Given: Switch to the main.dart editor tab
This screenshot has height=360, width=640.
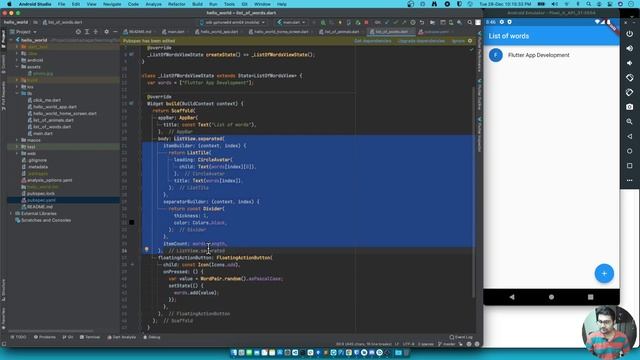Looking at the screenshot, I should coord(173,31).
